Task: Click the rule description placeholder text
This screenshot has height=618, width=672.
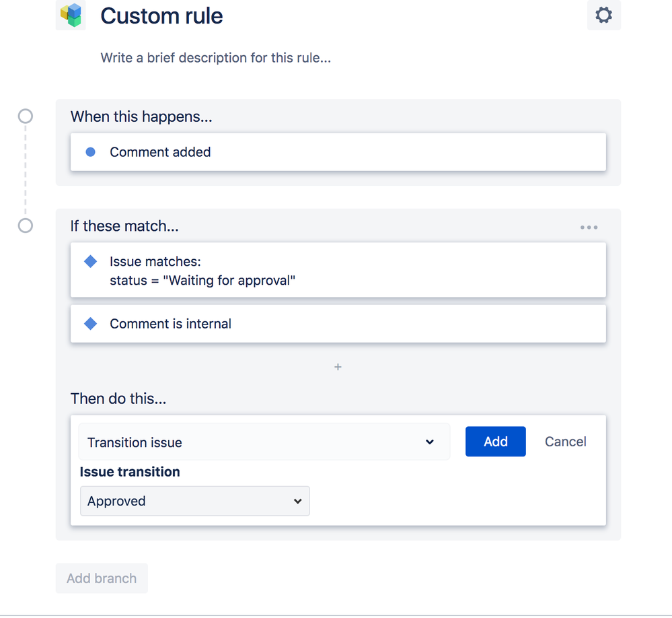Action: [215, 58]
